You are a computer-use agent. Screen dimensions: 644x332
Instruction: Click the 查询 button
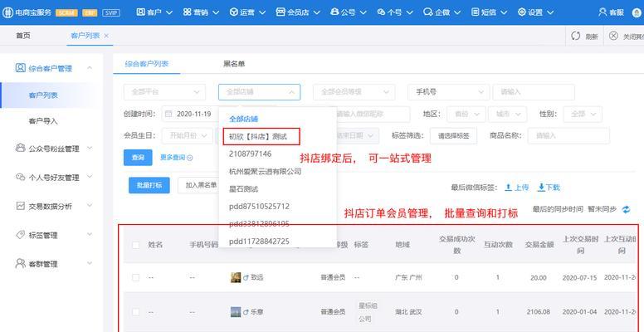pos(138,158)
